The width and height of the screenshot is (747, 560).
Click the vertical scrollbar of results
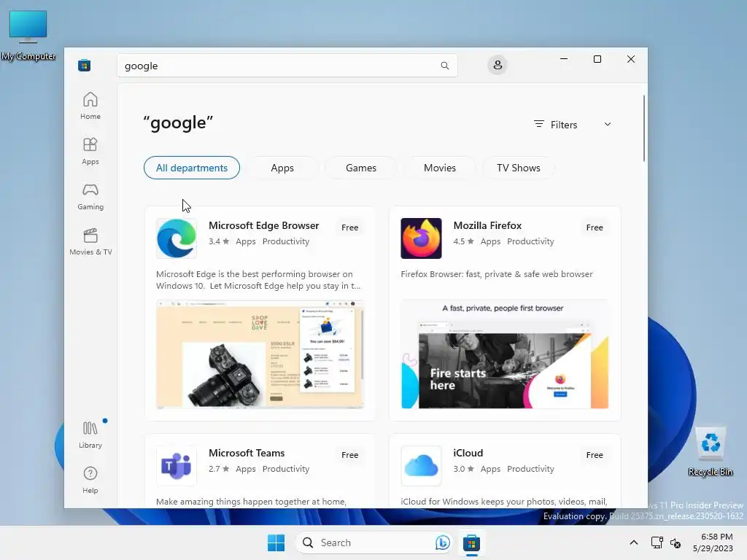point(643,128)
